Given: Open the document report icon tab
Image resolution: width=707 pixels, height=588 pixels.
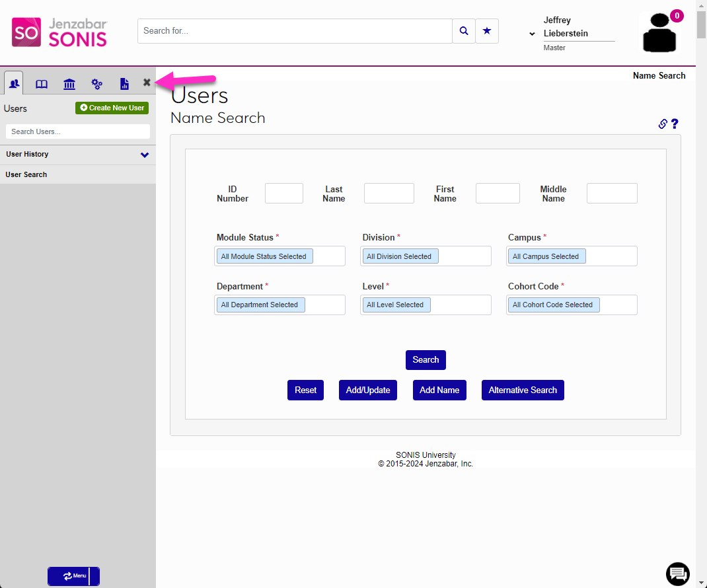Looking at the screenshot, I should [x=124, y=83].
